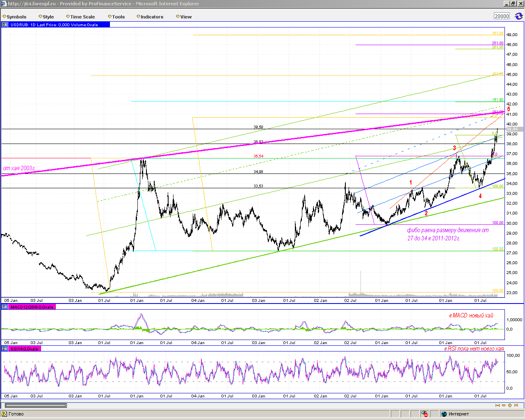Open the Indicators menu
This screenshot has width=525, height=420.
click(x=150, y=17)
